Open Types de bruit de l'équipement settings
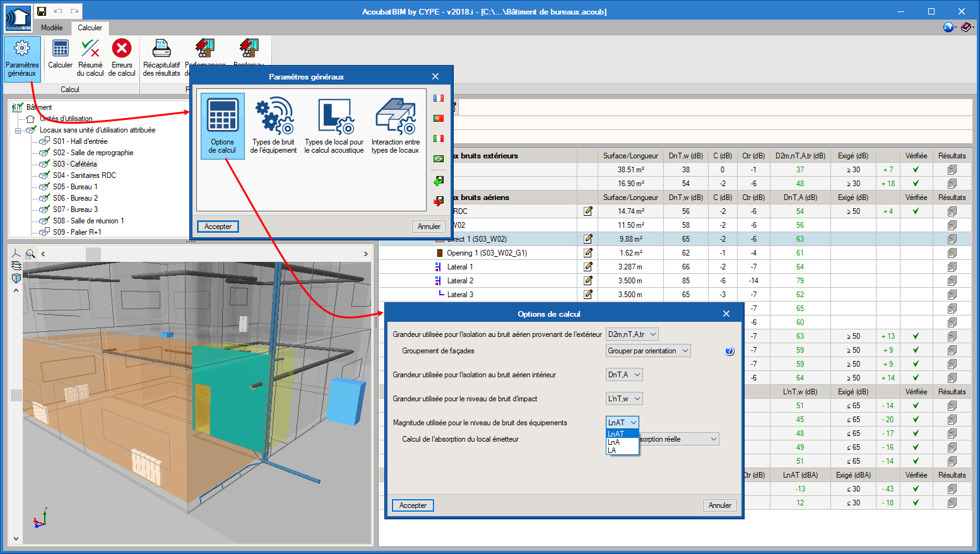The image size is (980, 554). pyautogui.click(x=273, y=126)
